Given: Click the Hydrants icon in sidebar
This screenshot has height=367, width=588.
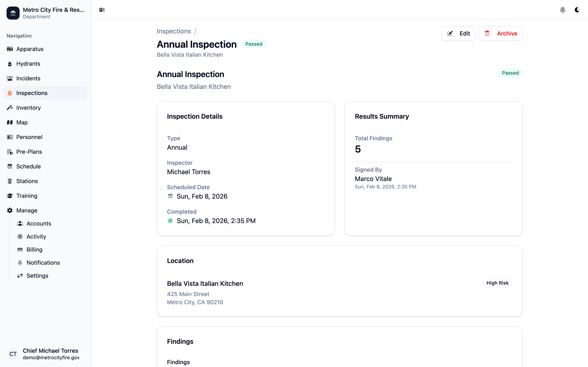Looking at the screenshot, I should (x=10, y=64).
